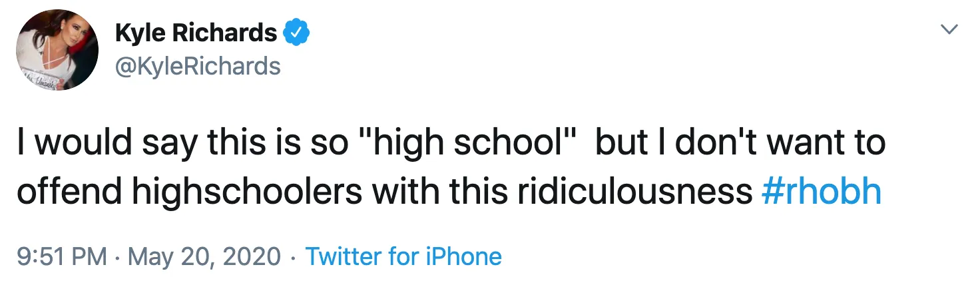The image size is (980, 281).
Task: Click the word "offend" in the tweet
Action: coord(69,192)
